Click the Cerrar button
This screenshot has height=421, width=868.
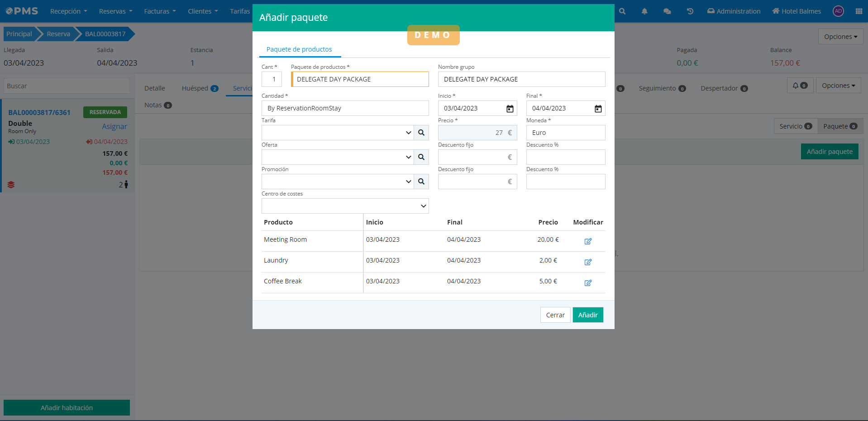point(555,315)
